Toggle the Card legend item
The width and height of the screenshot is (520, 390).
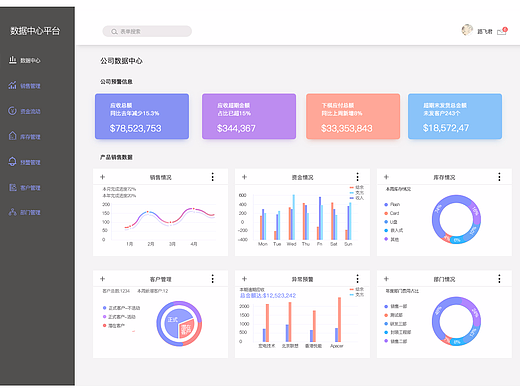click(392, 213)
